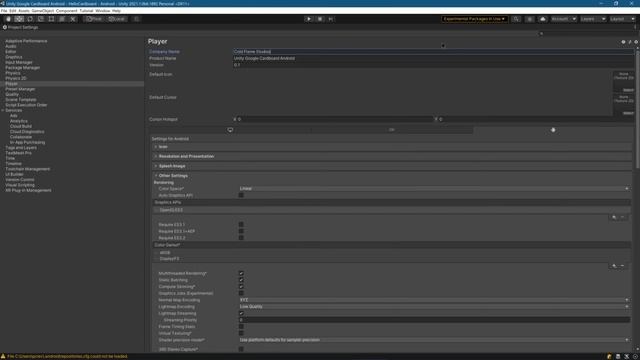This screenshot has height=360, width=640.
Task: Enable the Graphics Jobs (Experimental) checkbox
Action: pos(241,293)
